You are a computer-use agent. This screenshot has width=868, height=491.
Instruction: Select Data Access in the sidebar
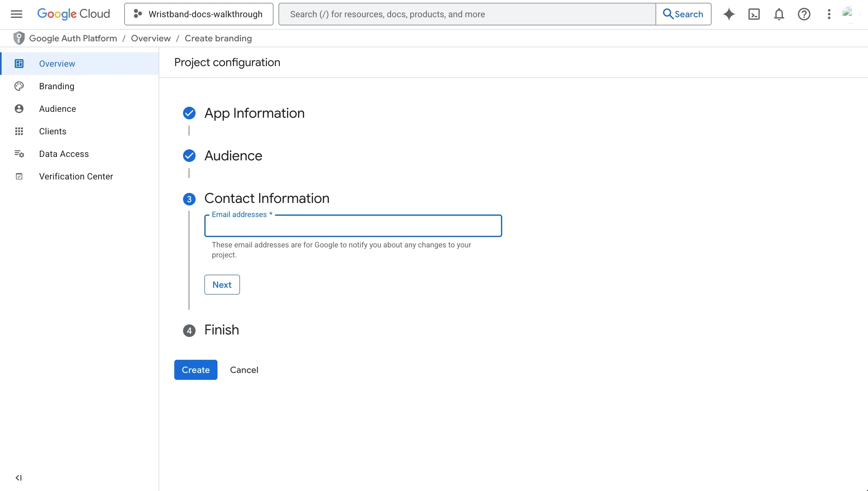[79, 154]
